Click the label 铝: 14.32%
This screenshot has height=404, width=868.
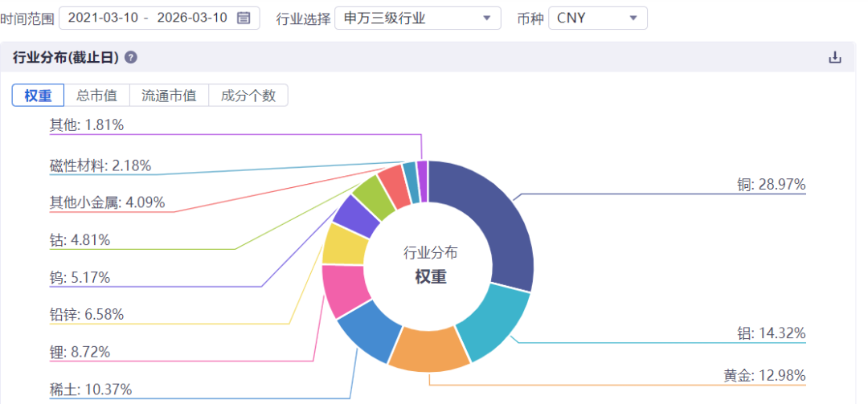(x=771, y=333)
